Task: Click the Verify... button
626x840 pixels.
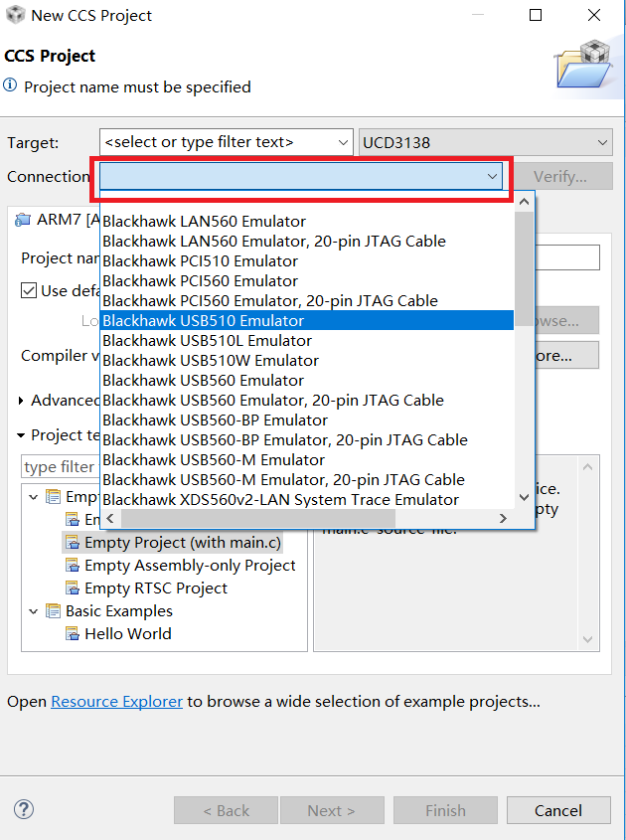Action: (x=560, y=176)
